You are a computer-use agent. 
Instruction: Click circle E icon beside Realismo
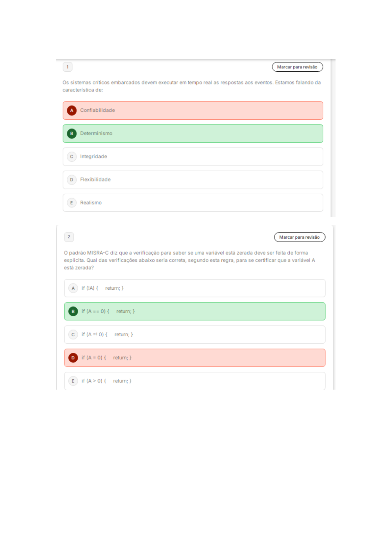point(72,203)
